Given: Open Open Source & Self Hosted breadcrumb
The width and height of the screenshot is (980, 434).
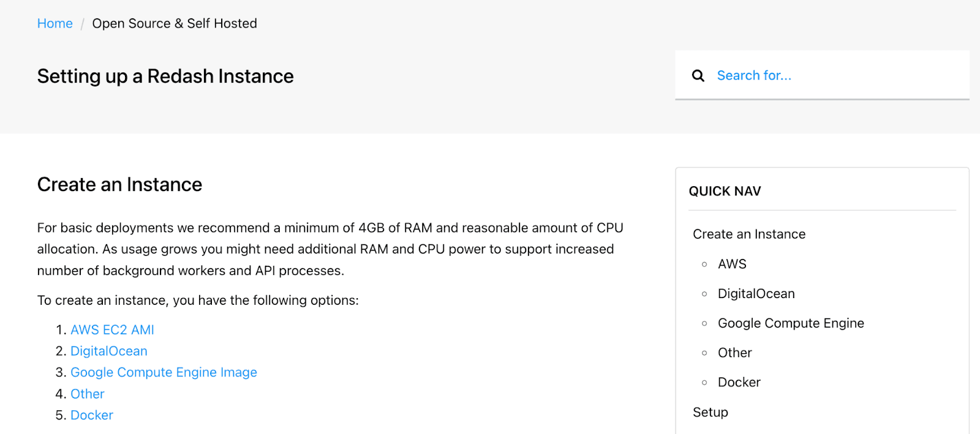Looking at the screenshot, I should (175, 23).
